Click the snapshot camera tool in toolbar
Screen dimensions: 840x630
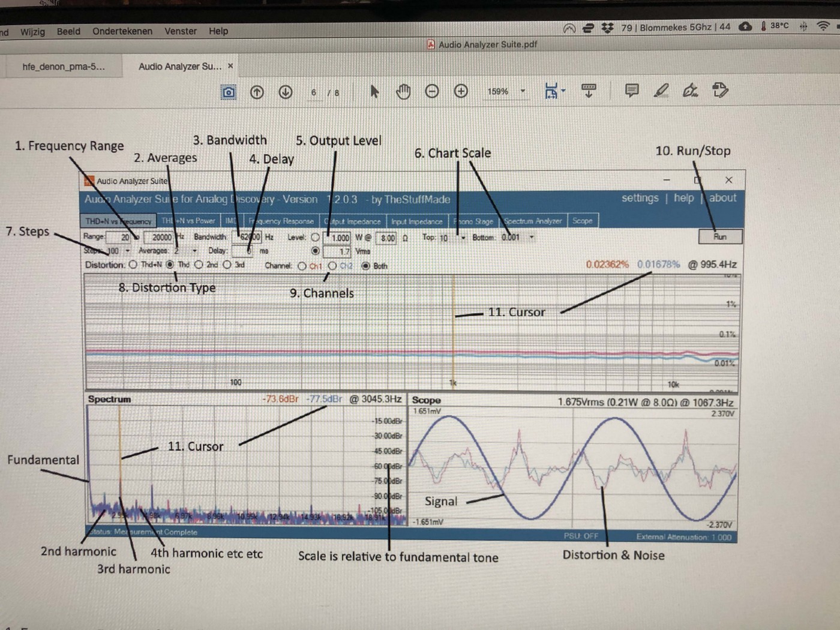click(229, 92)
